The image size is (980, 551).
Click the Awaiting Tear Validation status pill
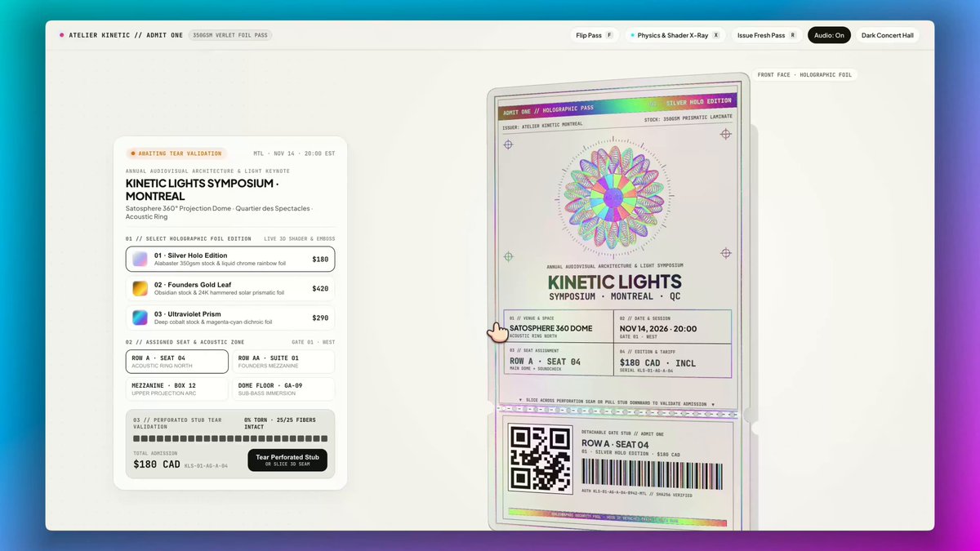coord(177,153)
